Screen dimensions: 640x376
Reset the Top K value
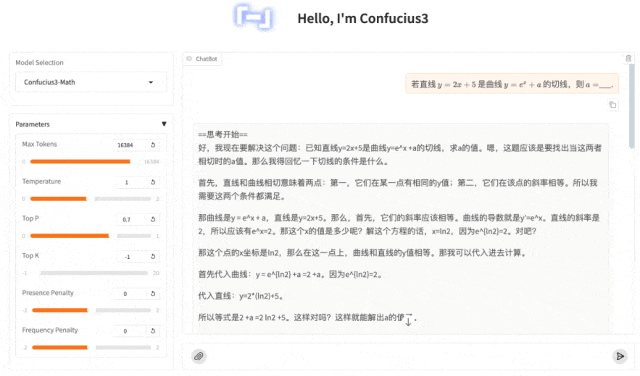tap(153, 256)
